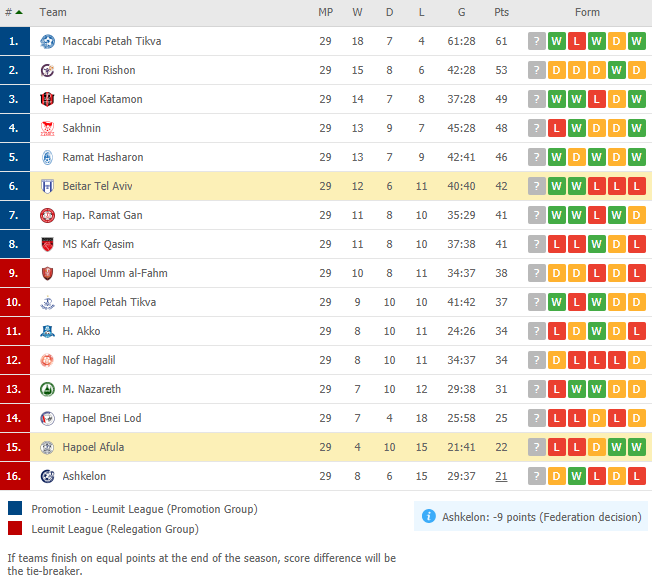Click the Maccabi Petah Tikva team logo
652x580 pixels.
pyautogui.click(x=47, y=41)
